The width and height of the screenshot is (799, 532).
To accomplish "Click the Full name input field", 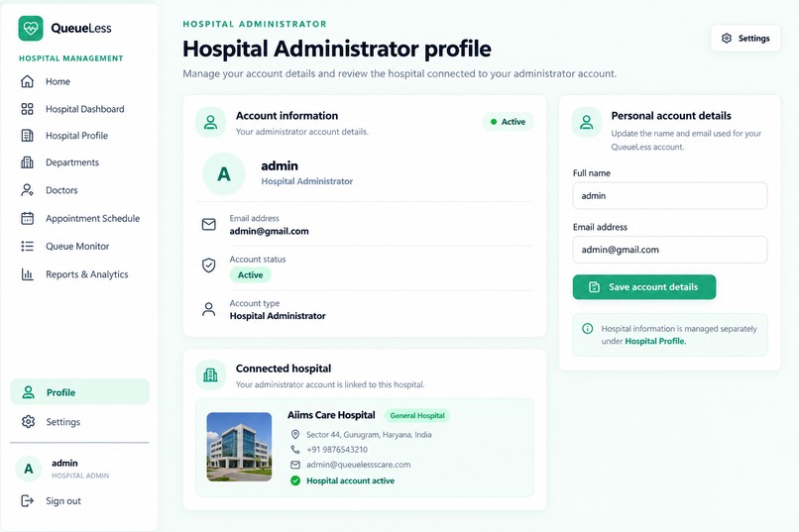I will [x=670, y=195].
